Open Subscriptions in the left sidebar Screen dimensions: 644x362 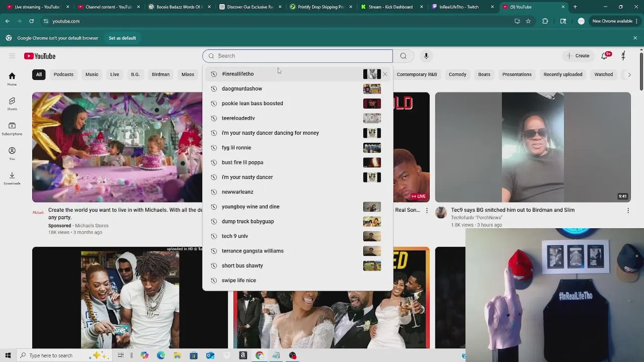pos(12,129)
